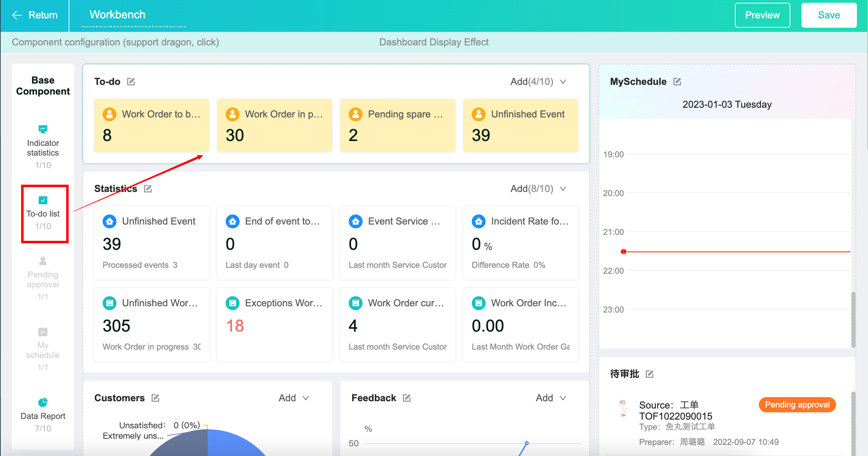Click the Pending approval status badge
The height and width of the screenshot is (456, 868).
797,405
